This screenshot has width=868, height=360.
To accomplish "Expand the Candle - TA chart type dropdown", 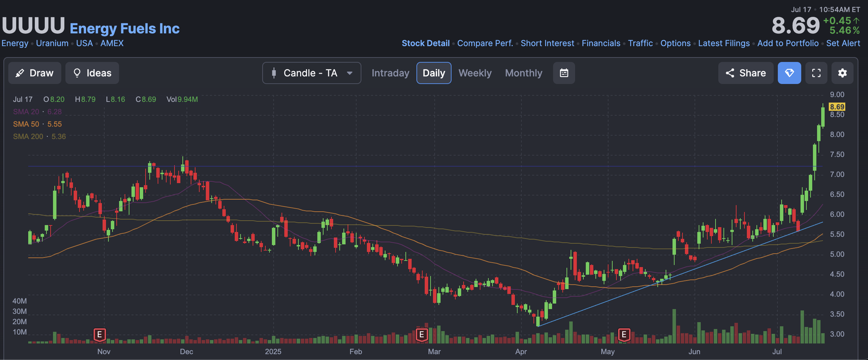I will [x=312, y=73].
